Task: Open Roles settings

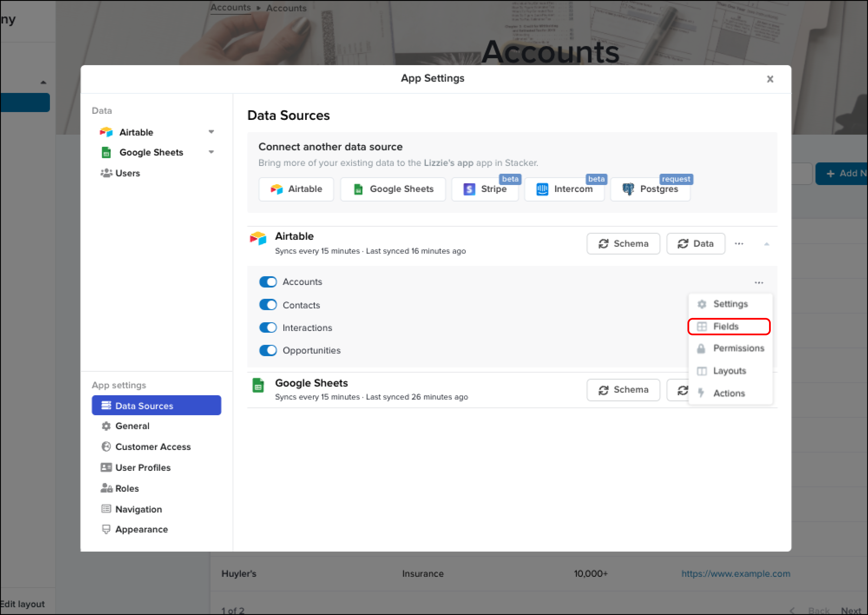Action: pos(156,488)
